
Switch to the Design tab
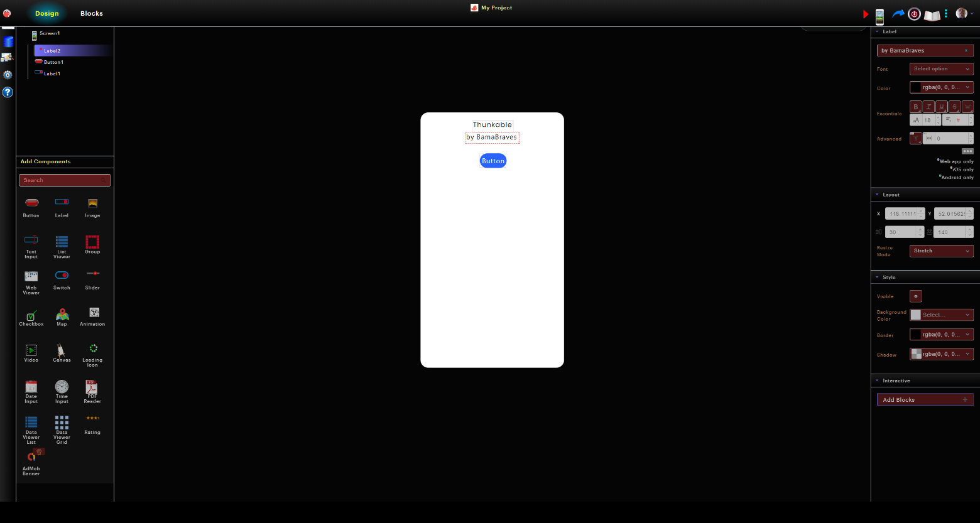[x=47, y=13]
